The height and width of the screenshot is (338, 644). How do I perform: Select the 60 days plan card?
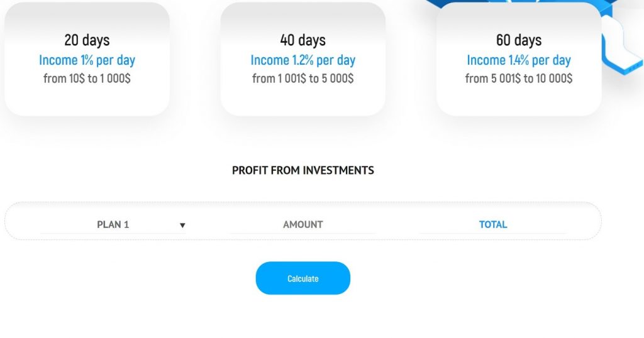click(519, 59)
